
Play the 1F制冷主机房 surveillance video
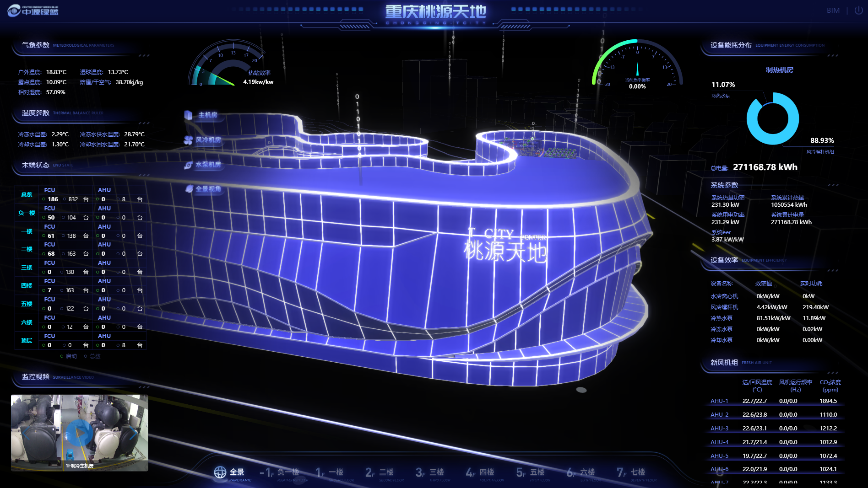tap(79, 432)
